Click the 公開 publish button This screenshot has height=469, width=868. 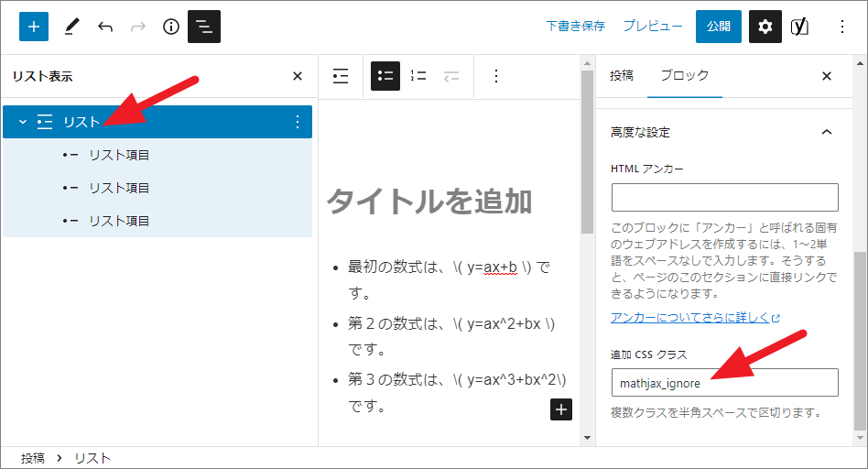click(x=718, y=27)
